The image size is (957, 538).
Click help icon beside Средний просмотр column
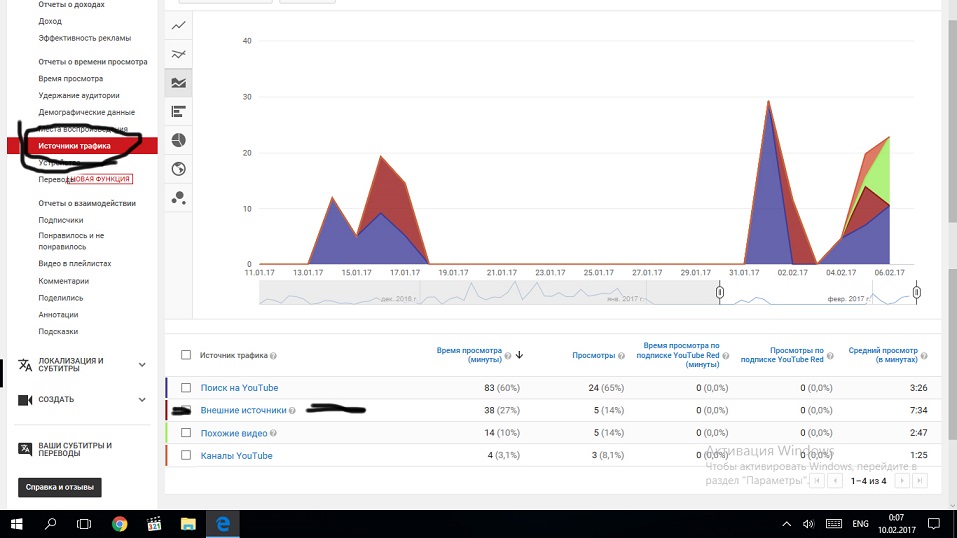[924, 355]
